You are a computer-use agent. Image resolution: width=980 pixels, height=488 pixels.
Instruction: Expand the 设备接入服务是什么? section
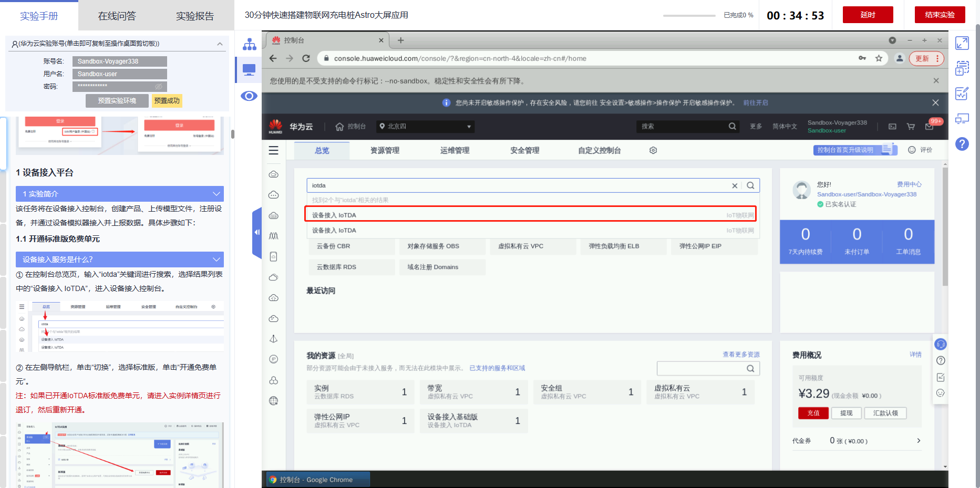pyautogui.click(x=216, y=259)
